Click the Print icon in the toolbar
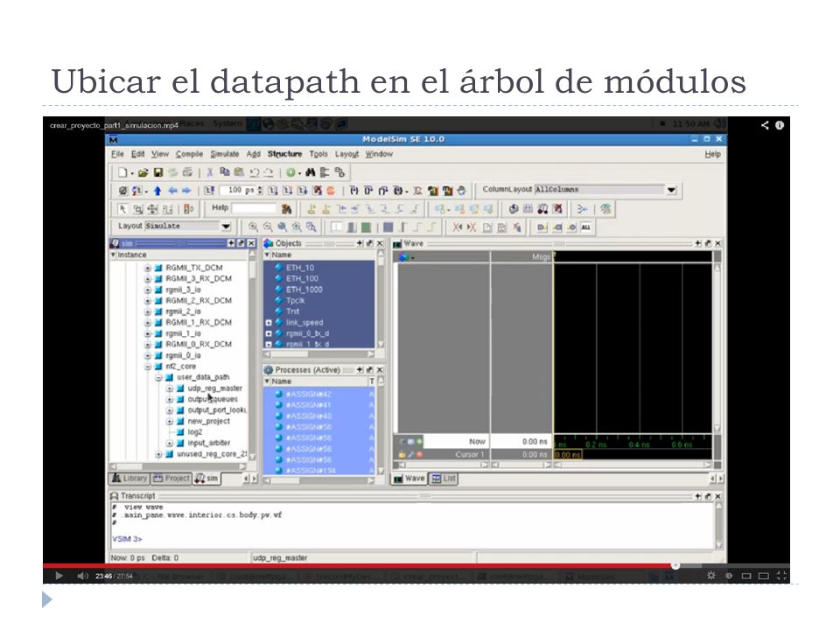The image size is (840, 630). pyautogui.click(x=187, y=172)
